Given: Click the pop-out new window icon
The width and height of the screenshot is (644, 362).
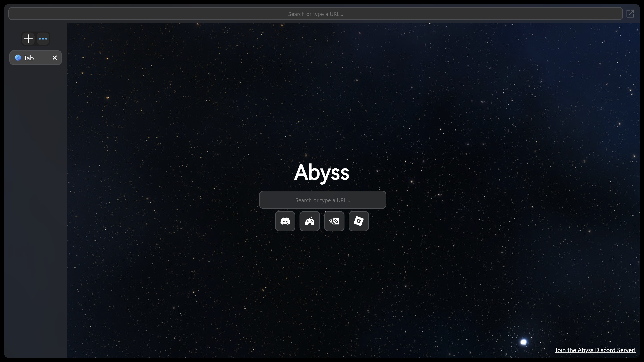Looking at the screenshot, I should pos(630,13).
